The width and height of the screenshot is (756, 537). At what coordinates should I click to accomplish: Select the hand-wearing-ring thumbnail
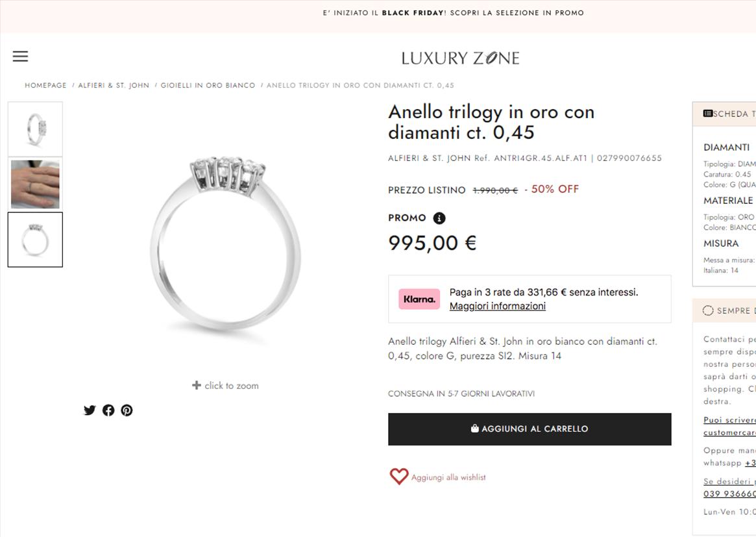[x=35, y=184]
